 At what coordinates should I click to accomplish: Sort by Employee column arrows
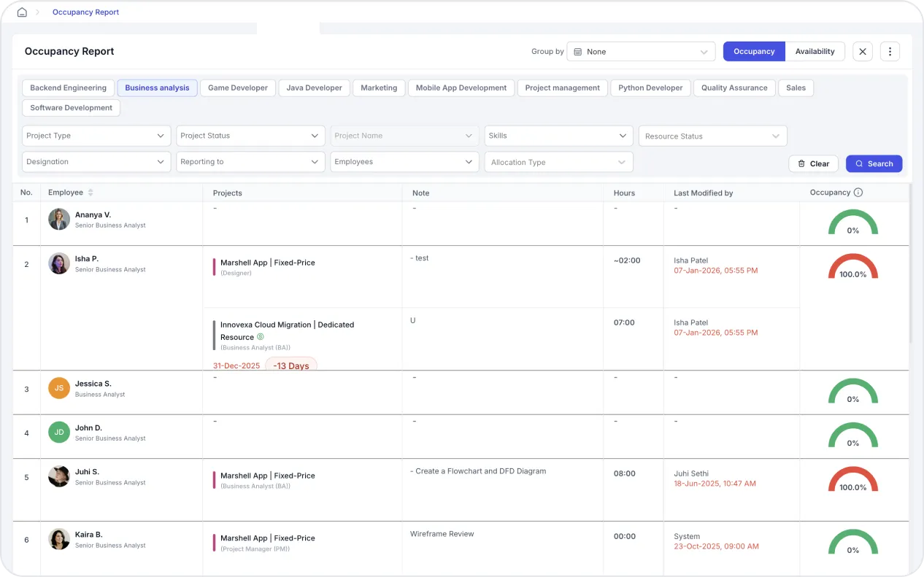(x=91, y=193)
